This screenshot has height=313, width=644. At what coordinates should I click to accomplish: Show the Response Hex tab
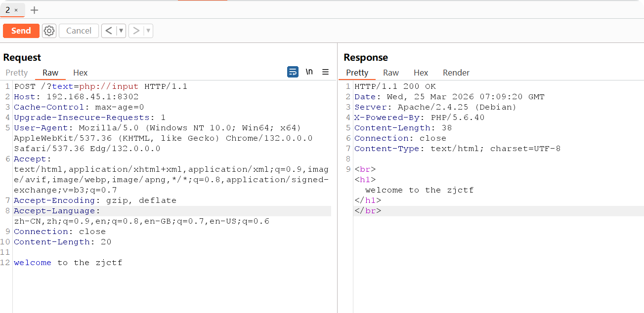tap(421, 73)
